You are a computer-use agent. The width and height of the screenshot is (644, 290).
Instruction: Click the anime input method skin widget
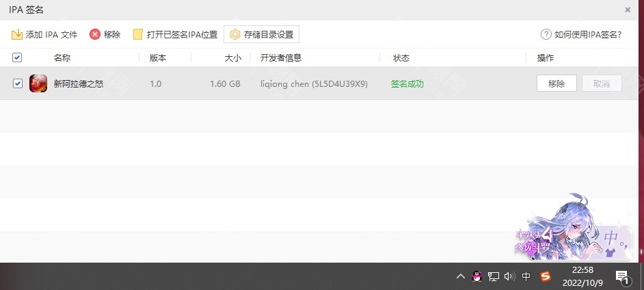coord(574,228)
